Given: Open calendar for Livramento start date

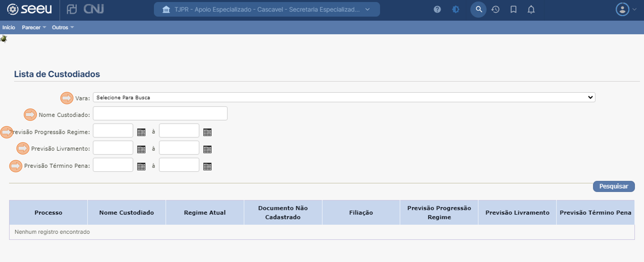Looking at the screenshot, I should [x=141, y=149].
